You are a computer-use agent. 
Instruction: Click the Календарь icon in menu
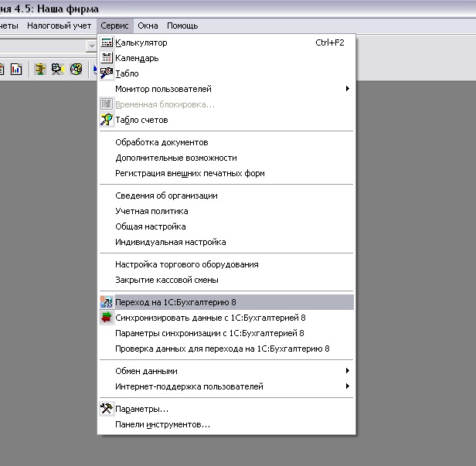click(107, 58)
